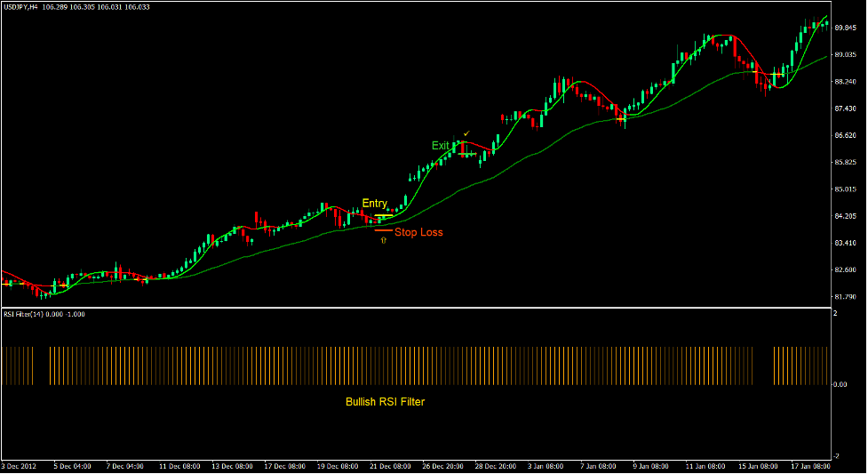868x474 pixels.
Task: Click the yellow checkmark above Exit
Action: coord(466,133)
